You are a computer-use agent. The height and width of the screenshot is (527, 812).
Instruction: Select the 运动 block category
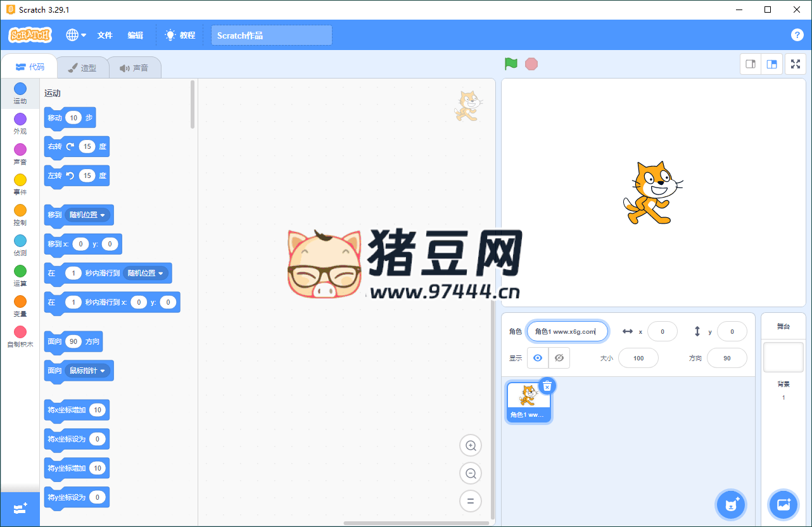coord(20,93)
